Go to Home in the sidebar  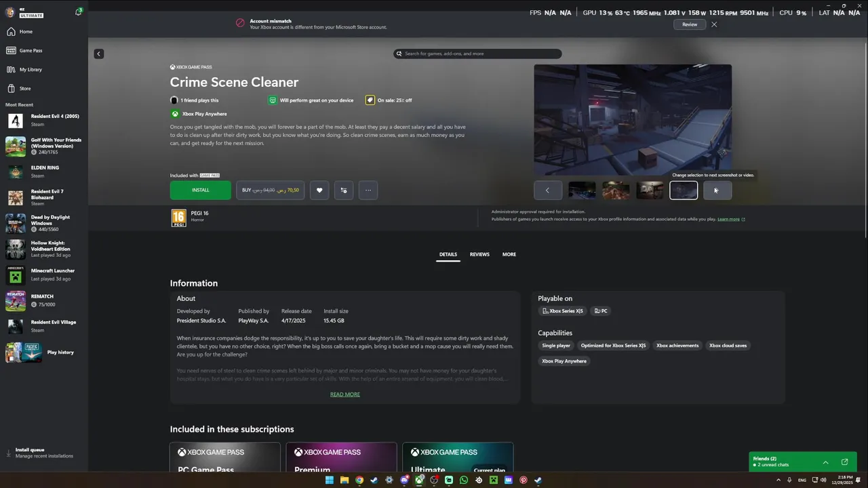pyautogui.click(x=44, y=32)
